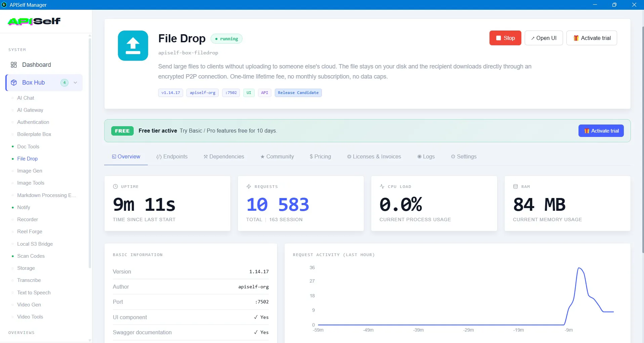Select Local S3 Bridge in sidebar

pos(35,244)
